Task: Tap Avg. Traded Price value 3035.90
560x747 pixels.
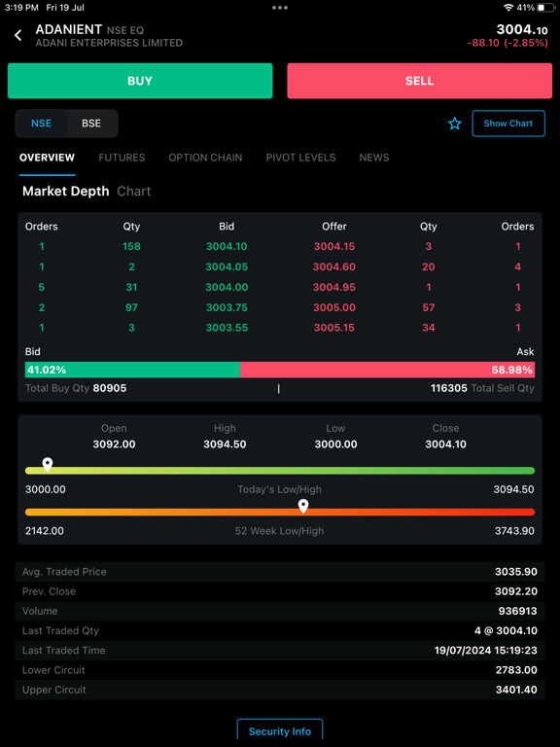Action: pyautogui.click(x=516, y=572)
